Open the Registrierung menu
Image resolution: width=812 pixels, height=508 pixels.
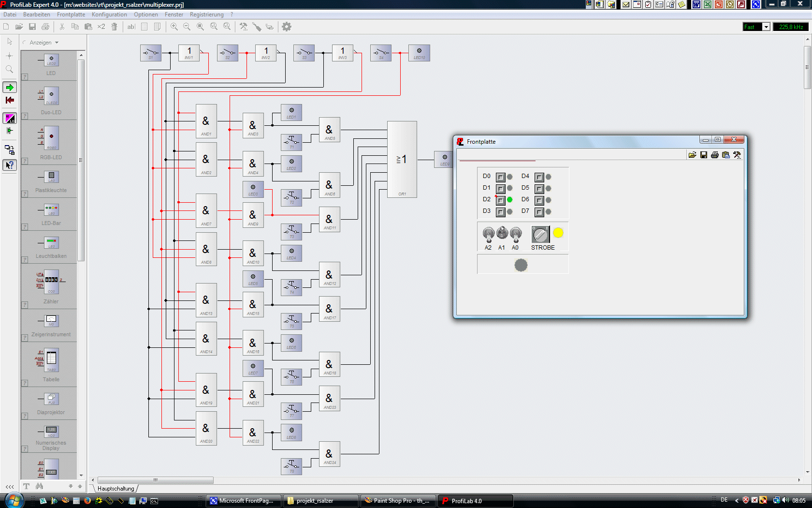click(206, 15)
